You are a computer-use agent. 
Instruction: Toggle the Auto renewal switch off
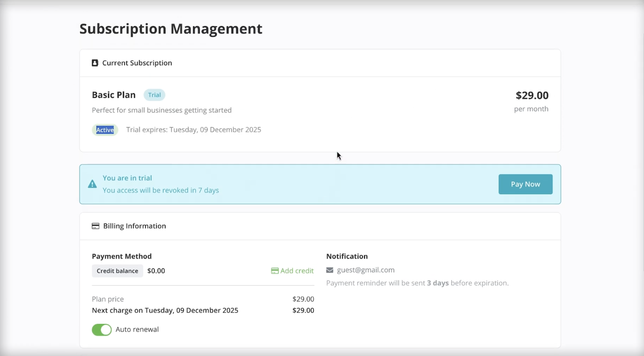[102, 330]
